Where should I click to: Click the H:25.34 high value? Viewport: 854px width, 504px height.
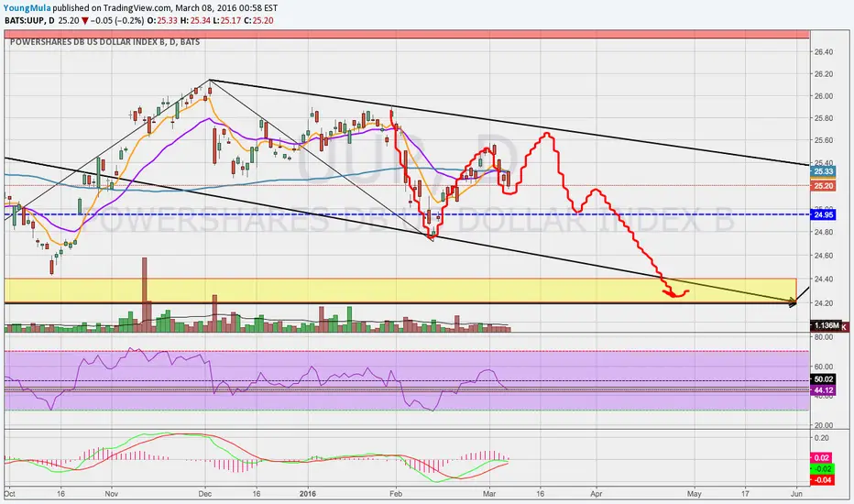[x=194, y=21]
